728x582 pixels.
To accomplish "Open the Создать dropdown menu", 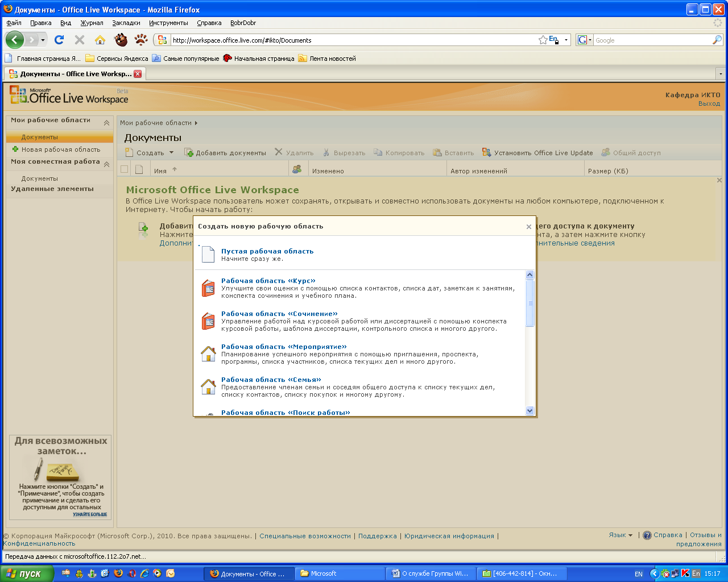I will (x=150, y=152).
